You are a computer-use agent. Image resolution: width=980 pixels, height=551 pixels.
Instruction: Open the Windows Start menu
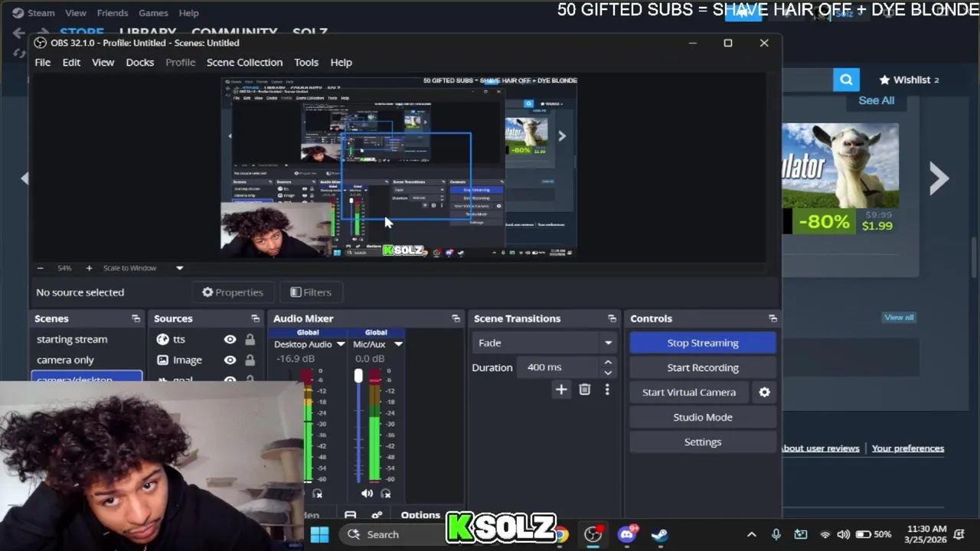320,534
